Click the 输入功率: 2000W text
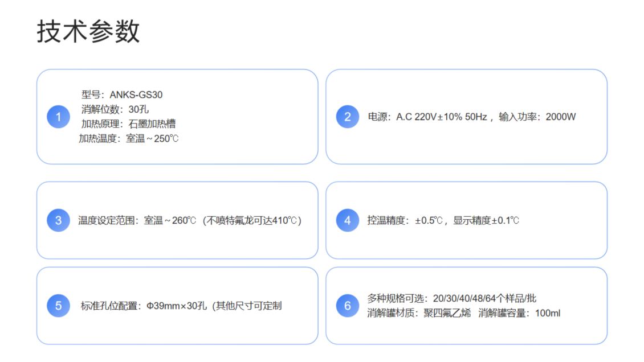 537,117
